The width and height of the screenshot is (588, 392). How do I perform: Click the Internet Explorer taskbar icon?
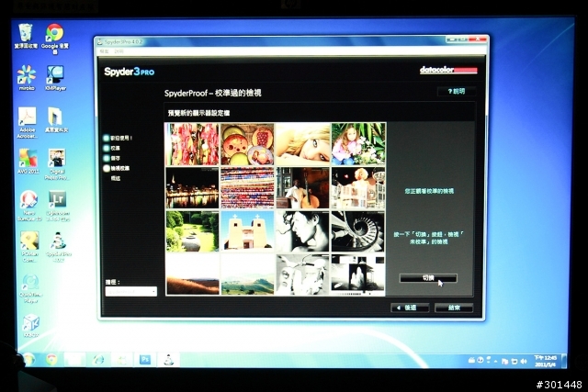click(x=98, y=360)
